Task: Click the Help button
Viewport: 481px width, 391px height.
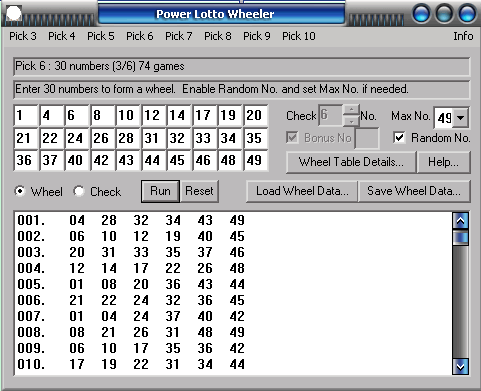Action: pyautogui.click(x=443, y=162)
